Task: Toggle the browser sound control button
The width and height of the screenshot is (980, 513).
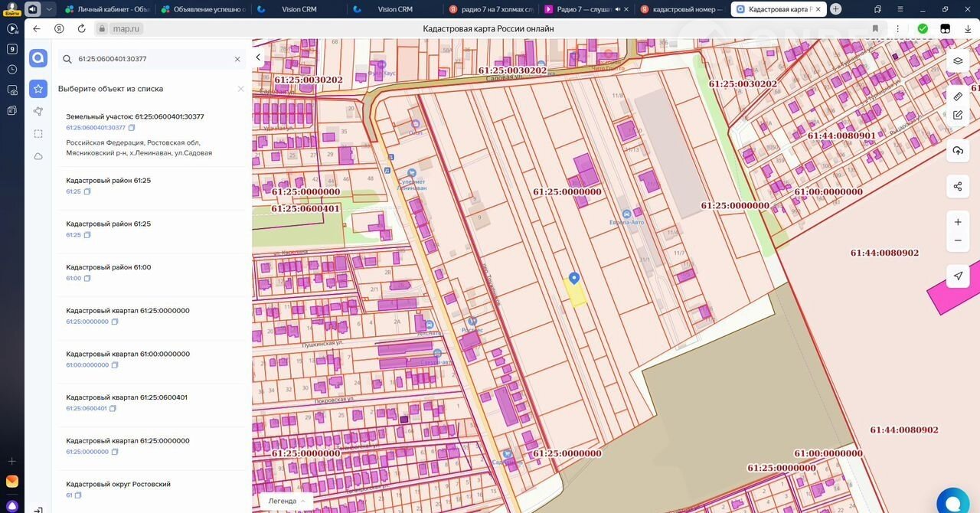Action: [33, 9]
